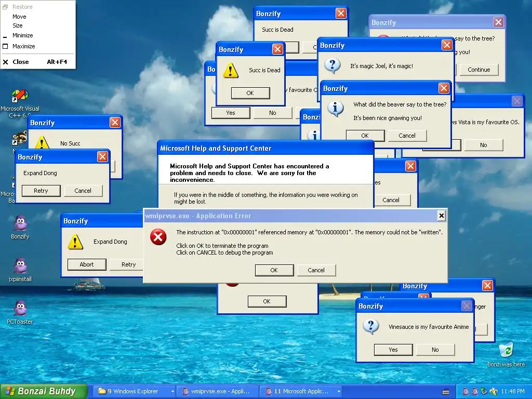532x399 pixels.
Task: Choose Minimize from the system menu
Action: 23,35
